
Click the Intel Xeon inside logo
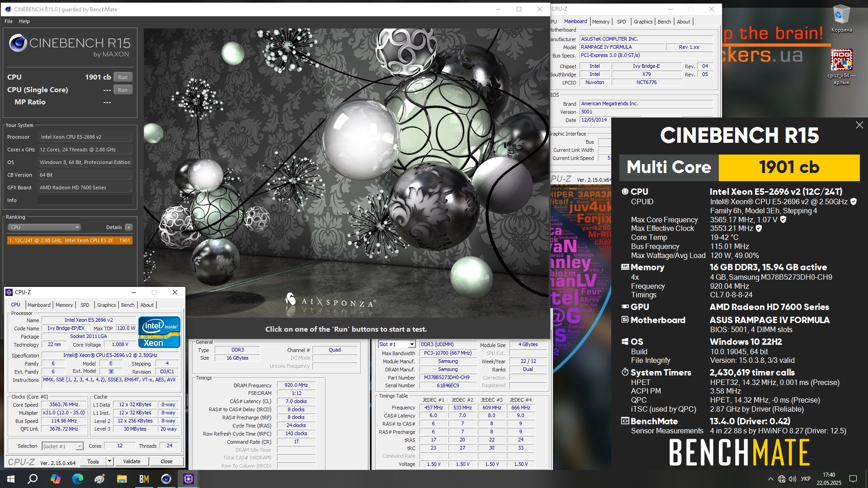tap(159, 332)
